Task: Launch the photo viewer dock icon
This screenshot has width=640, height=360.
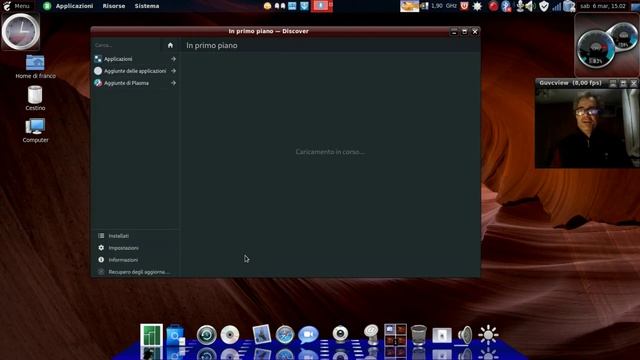Action: (262, 334)
